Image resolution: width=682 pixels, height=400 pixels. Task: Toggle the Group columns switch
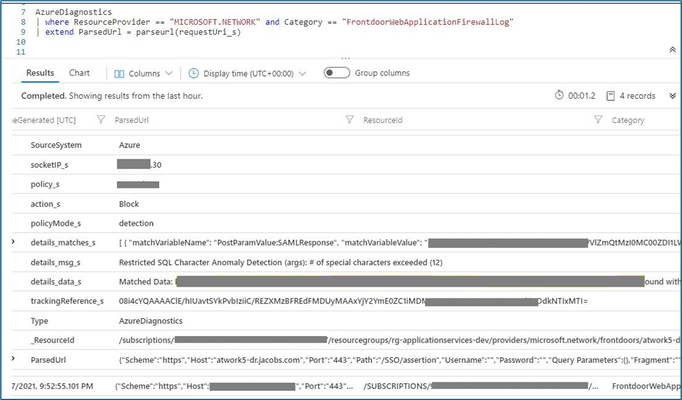click(x=337, y=73)
